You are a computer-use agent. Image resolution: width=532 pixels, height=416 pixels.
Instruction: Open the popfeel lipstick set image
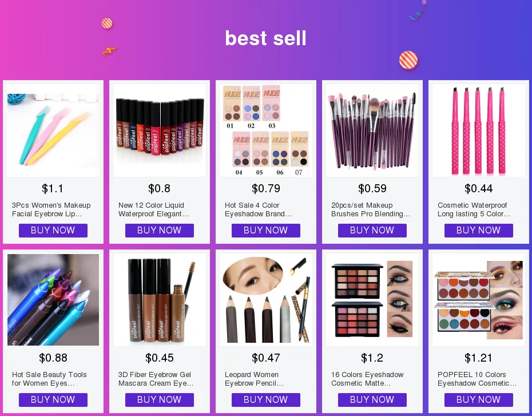[160, 130]
